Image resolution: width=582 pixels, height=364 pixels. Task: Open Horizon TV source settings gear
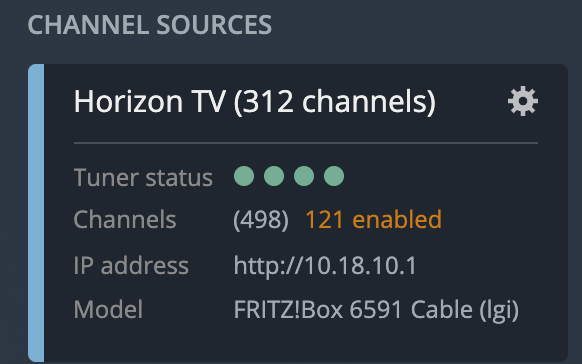(x=523, y=101)
